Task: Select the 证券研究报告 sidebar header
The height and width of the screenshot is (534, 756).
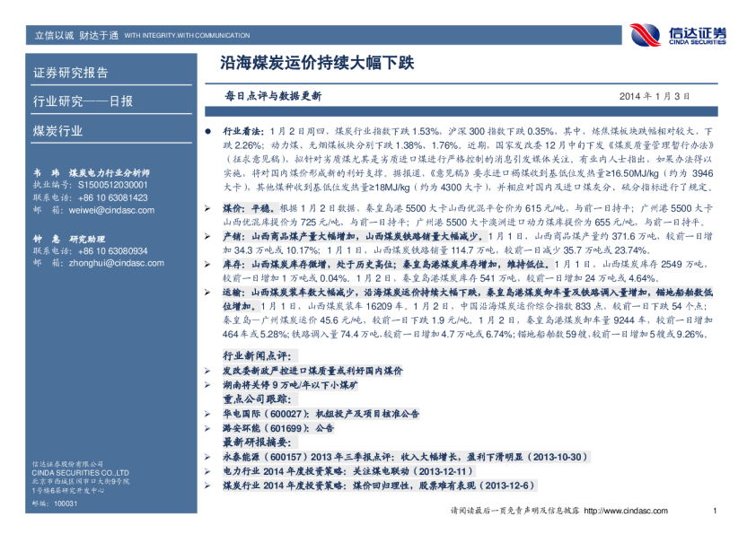Action: [x=71, y=73]
